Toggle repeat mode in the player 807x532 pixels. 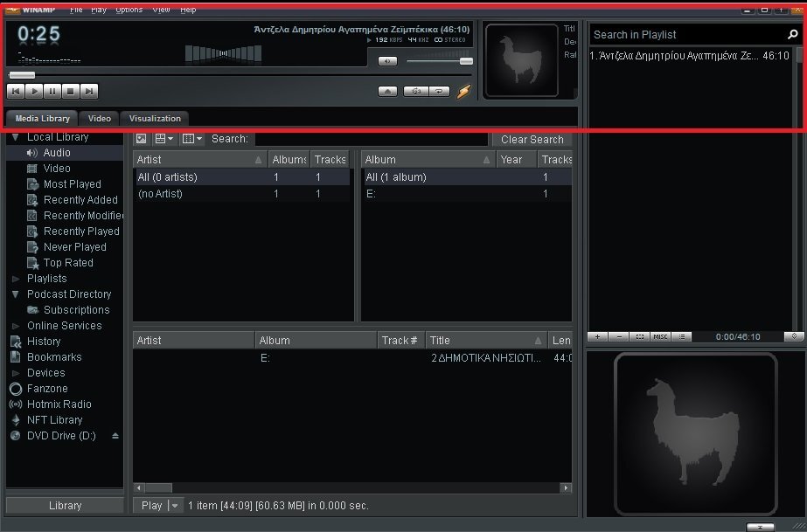(x=440, y=92)
